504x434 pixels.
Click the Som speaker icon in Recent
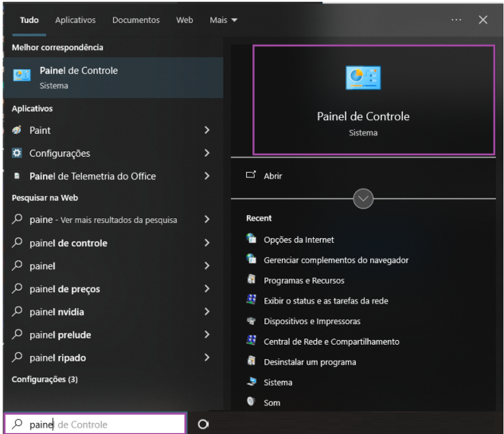tap(251, 401)
